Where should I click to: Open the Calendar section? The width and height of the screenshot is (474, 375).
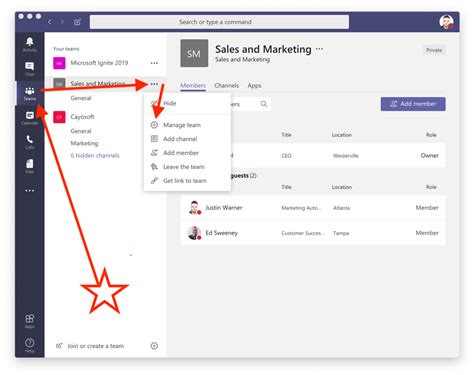coord(29,118)
